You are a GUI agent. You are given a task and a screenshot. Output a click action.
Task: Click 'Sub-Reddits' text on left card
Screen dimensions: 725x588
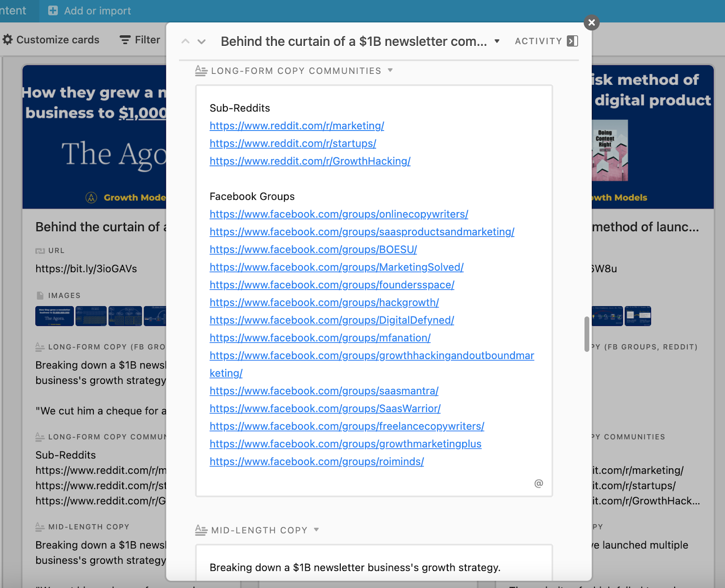point(66,455)
